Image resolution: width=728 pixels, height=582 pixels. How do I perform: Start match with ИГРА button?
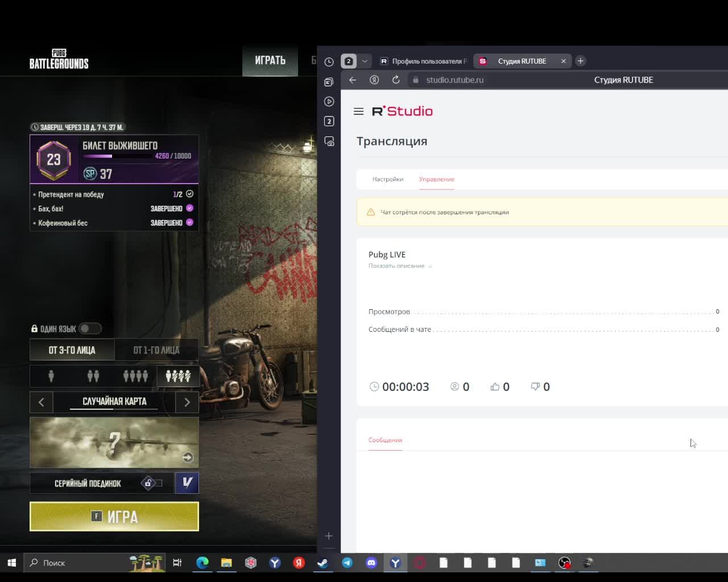114,517
